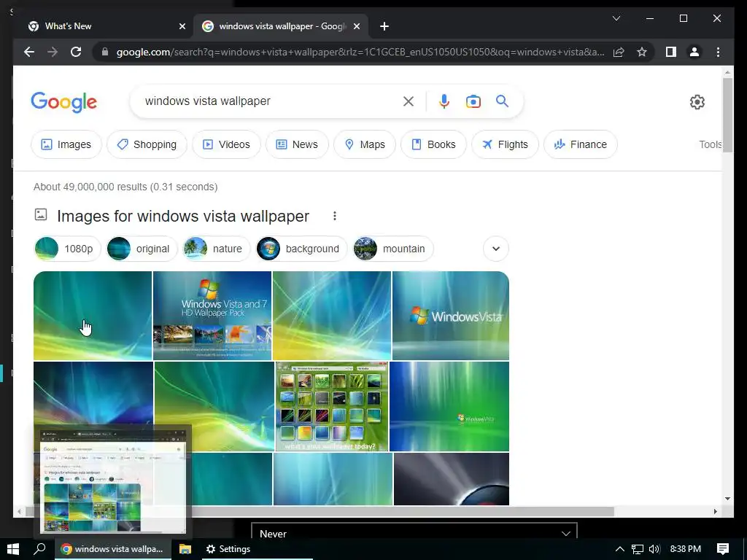Viewport: 747px width, 560px height.
Task: Click the Google logo
Action: click(x=64, y=102)
